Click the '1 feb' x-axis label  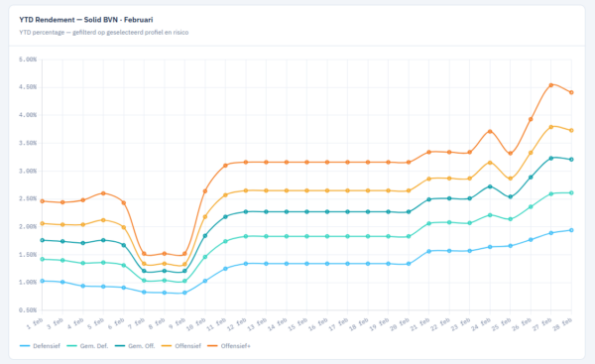[36, 323]
